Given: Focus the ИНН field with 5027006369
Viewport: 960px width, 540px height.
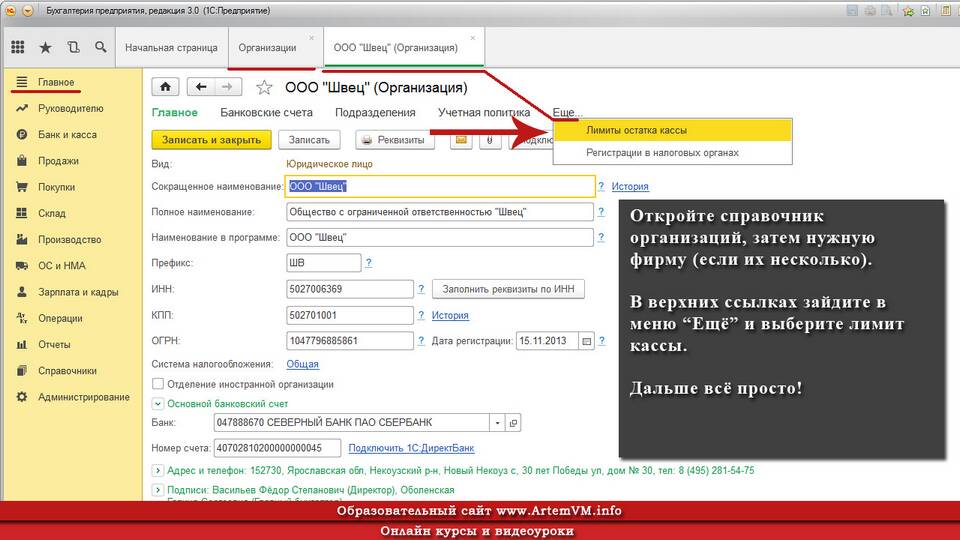Looking at the screenshot, I should point(350,289).
